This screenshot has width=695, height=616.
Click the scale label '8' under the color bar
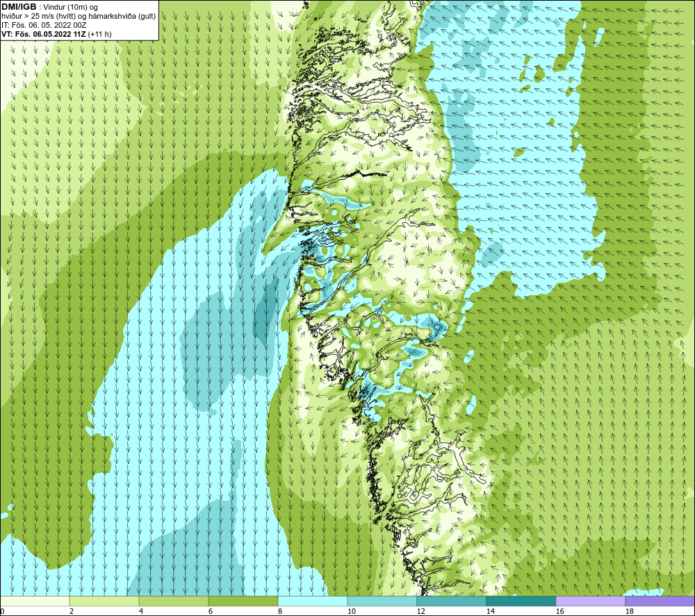(x=280, y=612)
